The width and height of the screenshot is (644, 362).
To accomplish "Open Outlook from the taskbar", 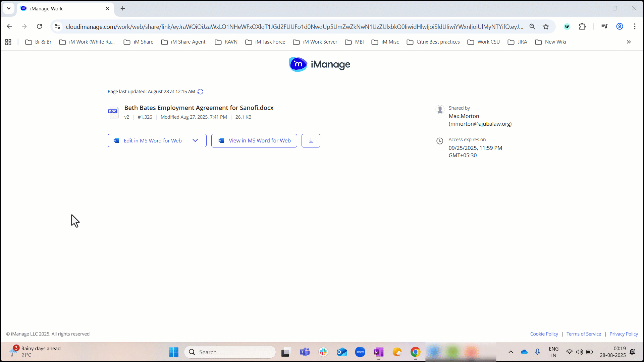I will click(341, 352).
